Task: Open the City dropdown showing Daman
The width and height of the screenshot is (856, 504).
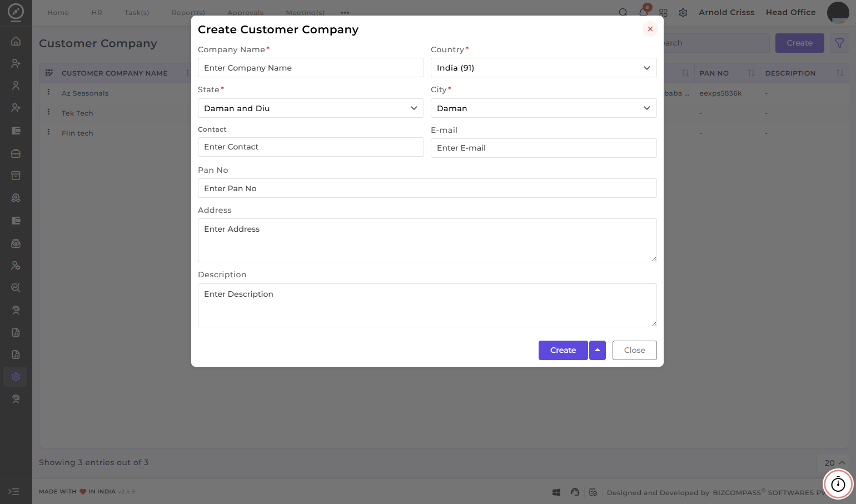Action: (x=544, y=108)
